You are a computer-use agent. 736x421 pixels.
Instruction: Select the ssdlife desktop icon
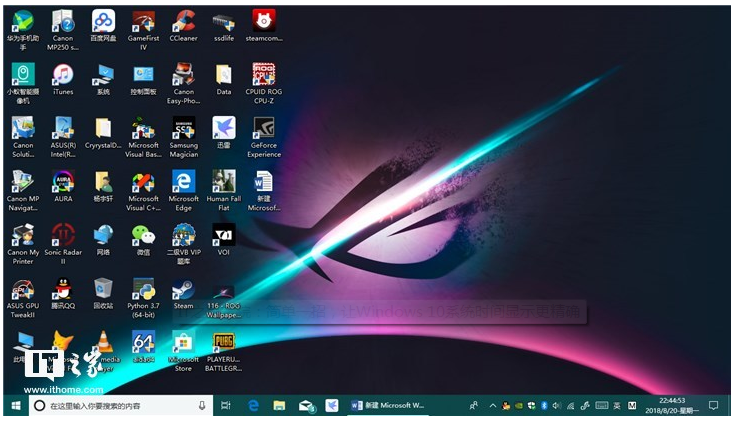pos(224,26)
